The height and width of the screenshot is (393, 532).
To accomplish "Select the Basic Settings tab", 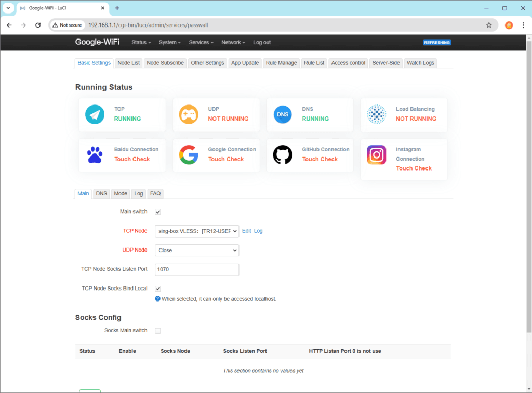I will pos(94,63).
